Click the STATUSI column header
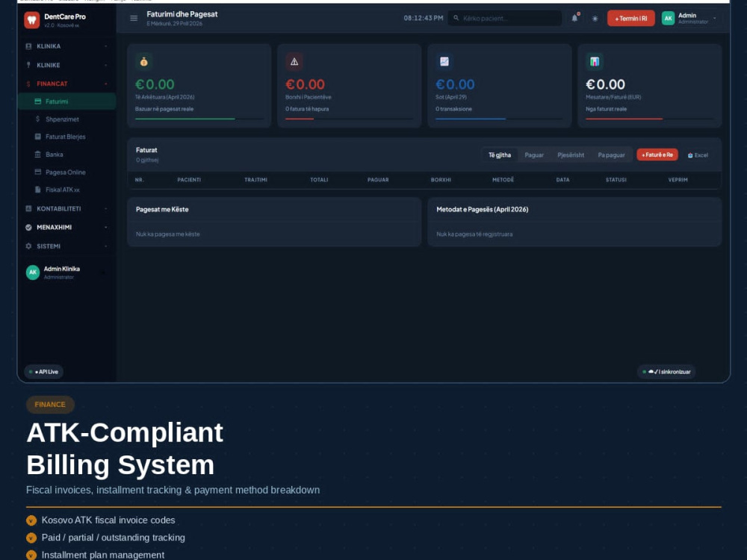 pyautogui.click(x=616, y=180)
